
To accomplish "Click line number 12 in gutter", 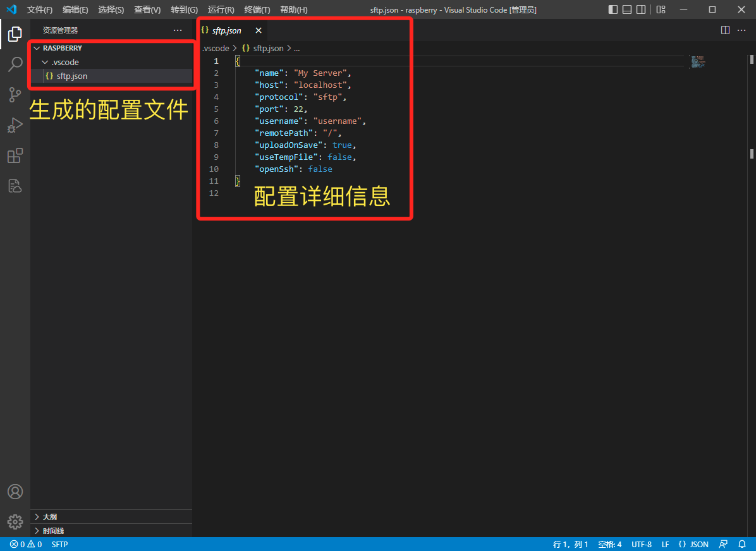I will pos(214,193).
